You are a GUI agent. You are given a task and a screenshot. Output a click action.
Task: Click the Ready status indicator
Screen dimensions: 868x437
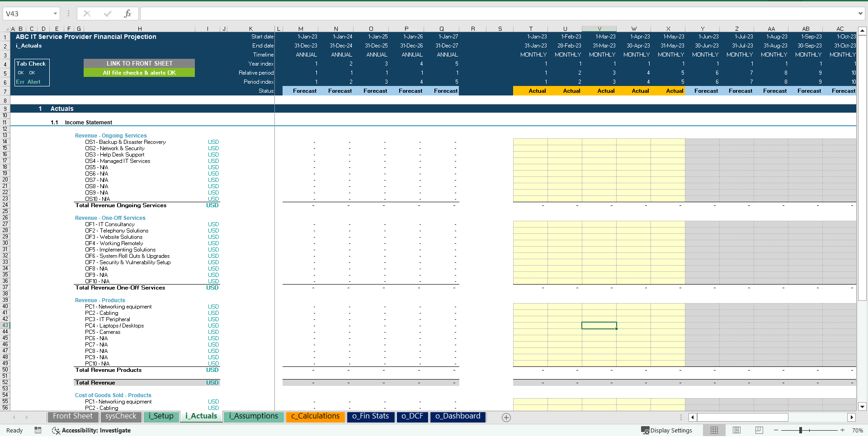(14, 430)
